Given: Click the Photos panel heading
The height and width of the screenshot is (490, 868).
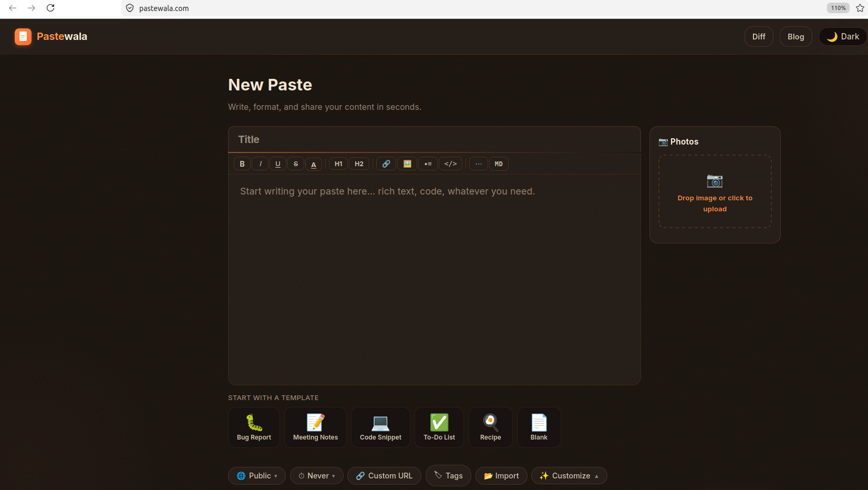Looking at the screenshot, I should coord(678,142).
